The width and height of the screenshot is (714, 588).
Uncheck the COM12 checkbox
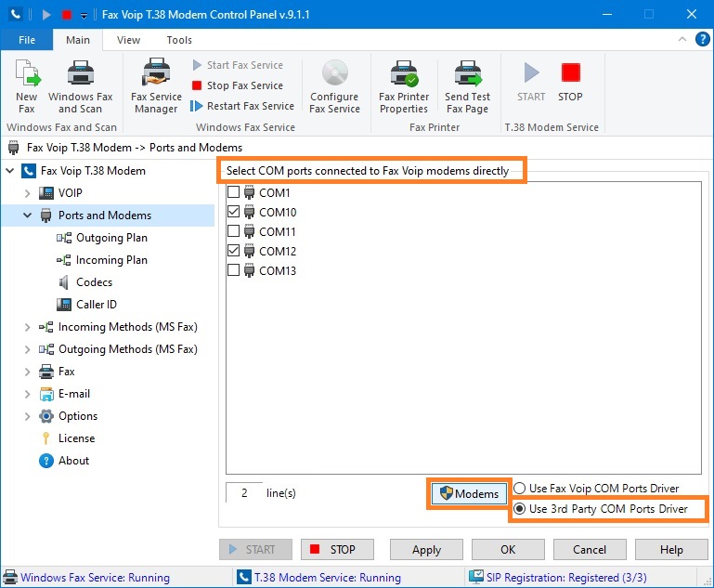234,251
